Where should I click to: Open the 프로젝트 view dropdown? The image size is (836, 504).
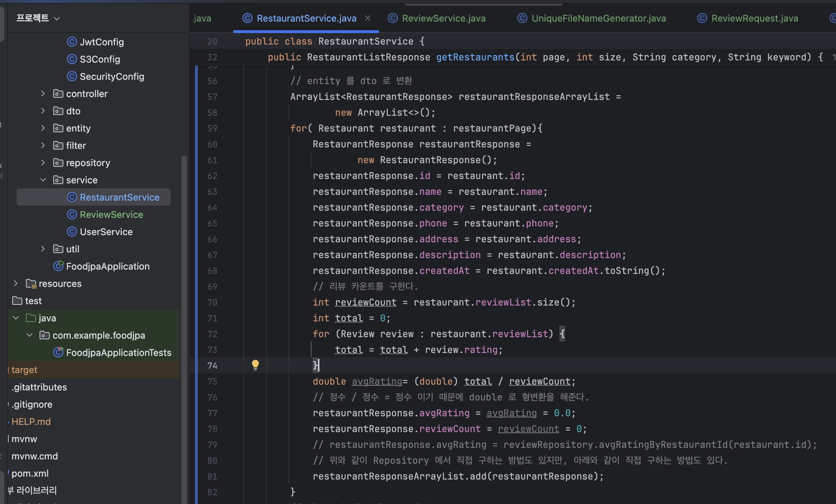tap(38, 18)
